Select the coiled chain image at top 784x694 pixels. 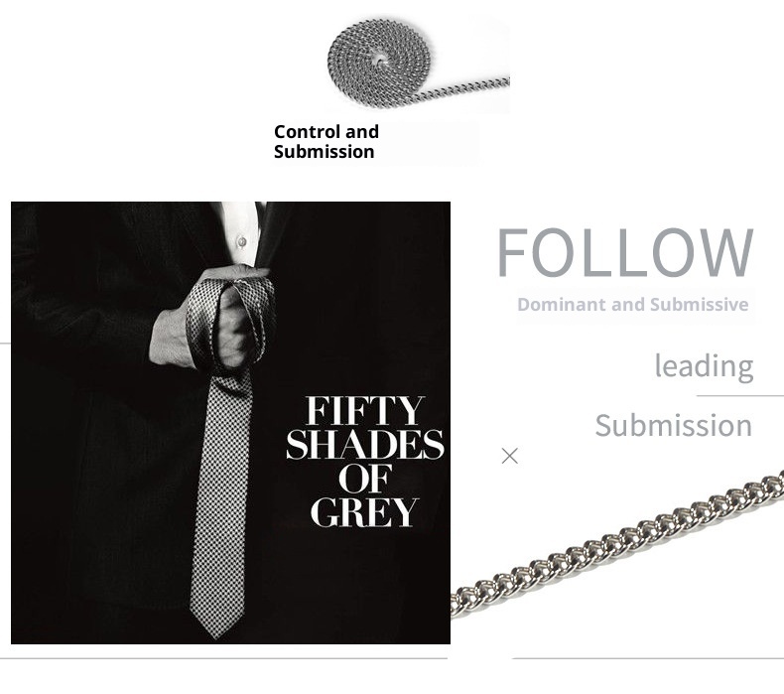click(419, 63)
